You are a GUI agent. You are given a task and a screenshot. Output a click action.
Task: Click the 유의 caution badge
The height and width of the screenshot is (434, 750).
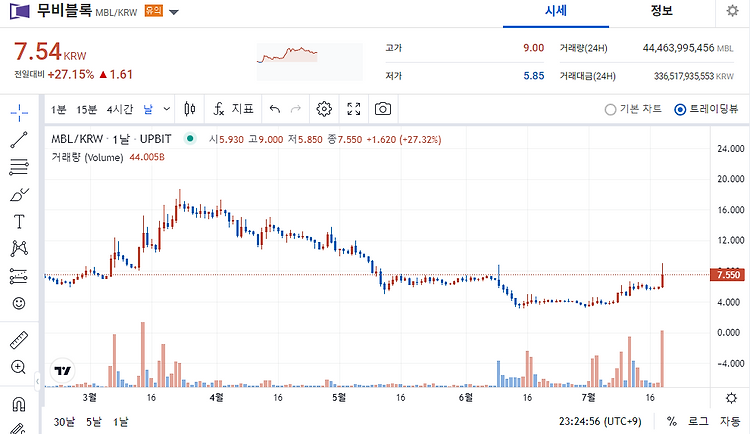[x=154, y=11]
